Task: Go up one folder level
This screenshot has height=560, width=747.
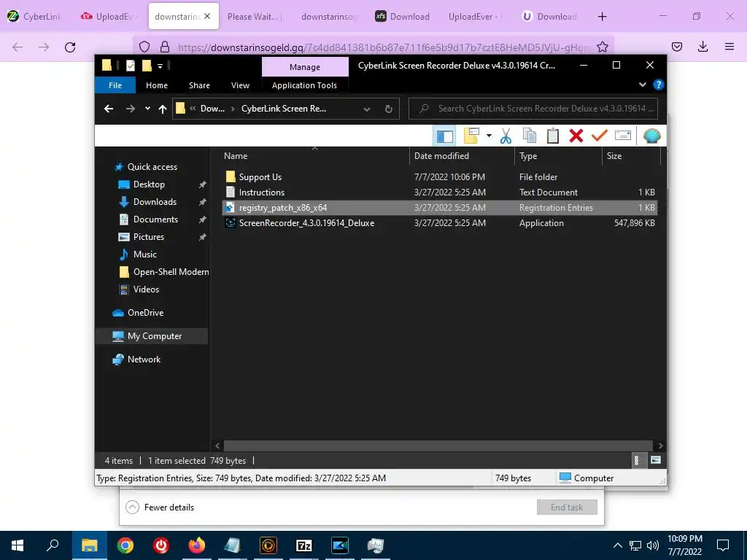Action: coord(163,109)
